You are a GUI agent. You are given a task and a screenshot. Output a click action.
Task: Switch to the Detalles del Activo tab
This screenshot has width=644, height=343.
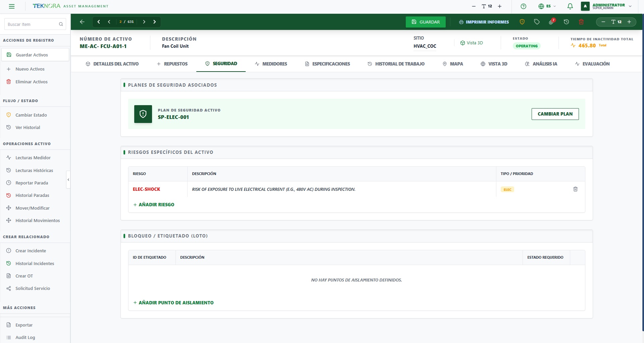point(112,64)
